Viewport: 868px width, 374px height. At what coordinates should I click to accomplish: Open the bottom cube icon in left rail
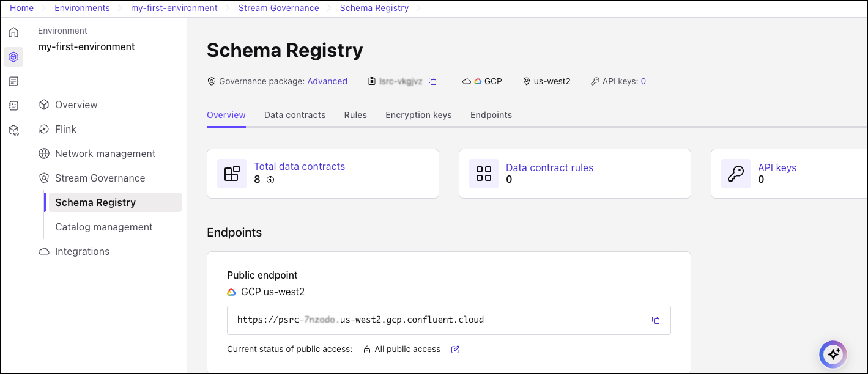13,130
